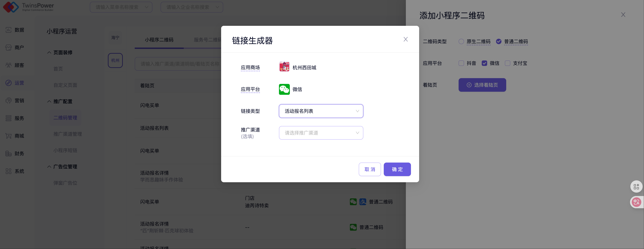
Task: Open the 推广渠道 channel dropdown
Action: tap(321, 133)
